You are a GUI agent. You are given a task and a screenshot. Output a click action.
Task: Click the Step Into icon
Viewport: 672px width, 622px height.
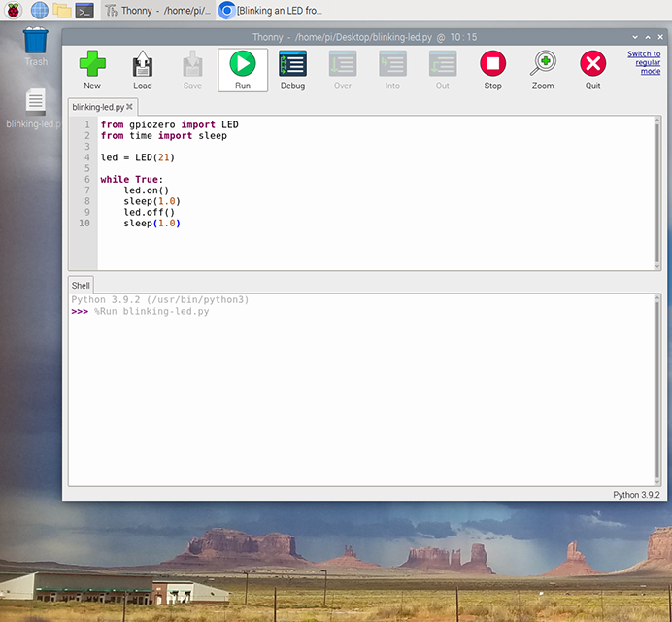[392, 63]
